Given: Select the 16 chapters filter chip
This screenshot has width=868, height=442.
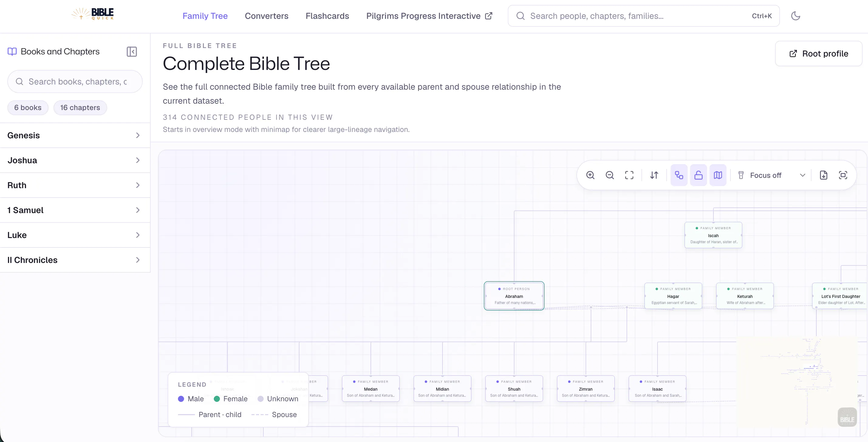Looking at the screenshot, I should 80,108.
